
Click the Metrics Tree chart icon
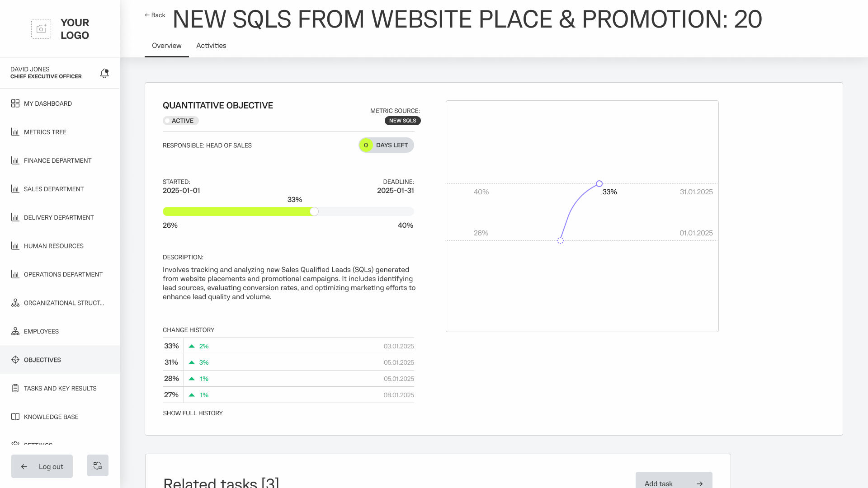pyautogui.click(x=15, y=132)
